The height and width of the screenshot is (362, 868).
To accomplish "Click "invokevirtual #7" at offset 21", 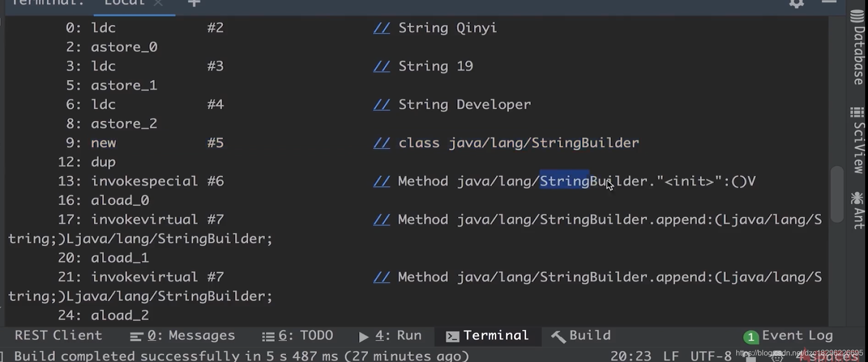I will [157, 277].
